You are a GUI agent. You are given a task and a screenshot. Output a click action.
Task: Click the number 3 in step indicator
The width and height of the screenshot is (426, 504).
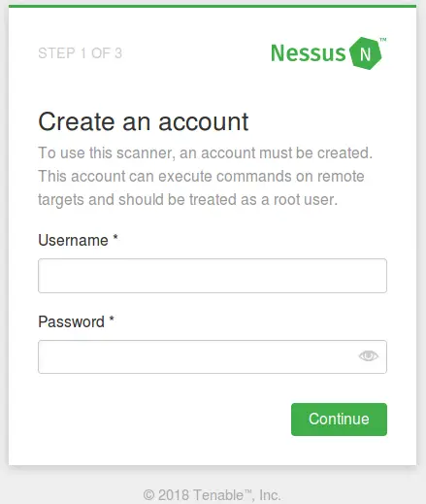pyautogui.click(x=118, y=53)
